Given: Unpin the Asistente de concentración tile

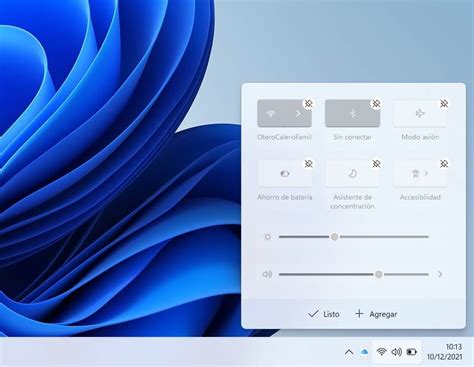Looking at the screenshot, I should [x=376, y=164].
